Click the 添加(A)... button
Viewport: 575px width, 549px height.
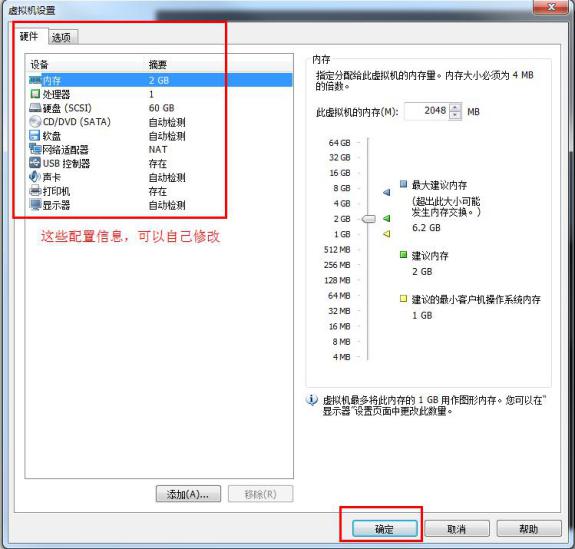click(x=188, y=494)
